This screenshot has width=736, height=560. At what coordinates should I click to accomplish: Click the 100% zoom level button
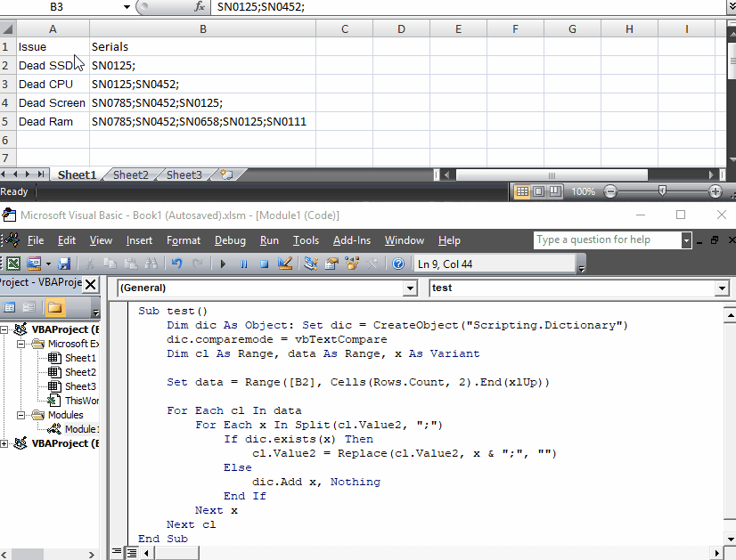tap(583, 191)
